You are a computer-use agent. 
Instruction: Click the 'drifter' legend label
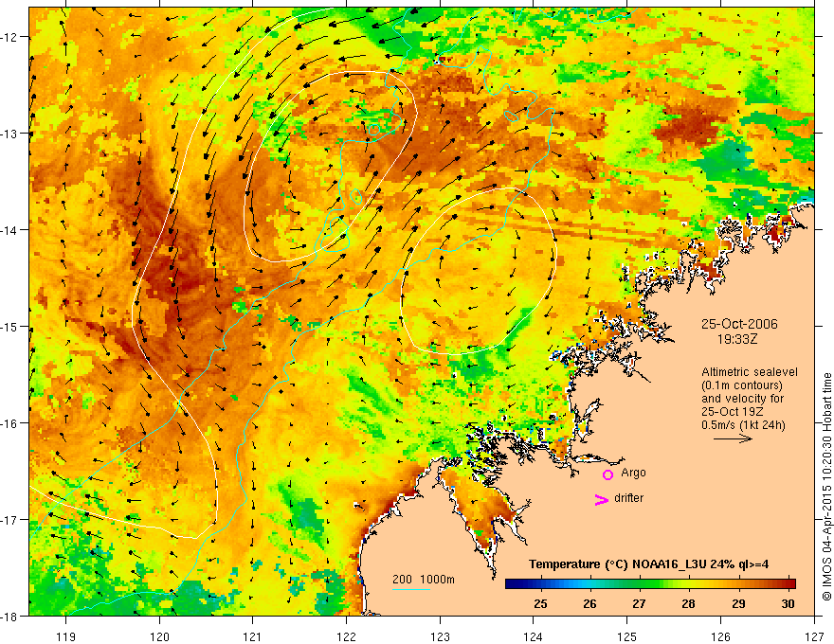tap(628, 498)
